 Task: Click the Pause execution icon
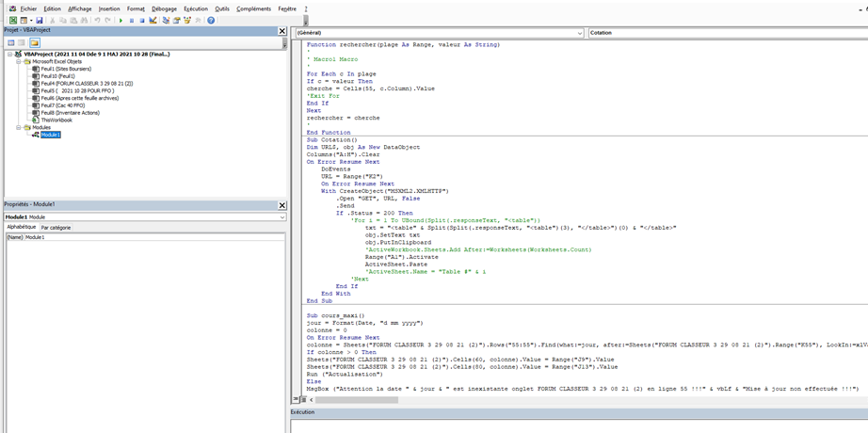[132, 20]
